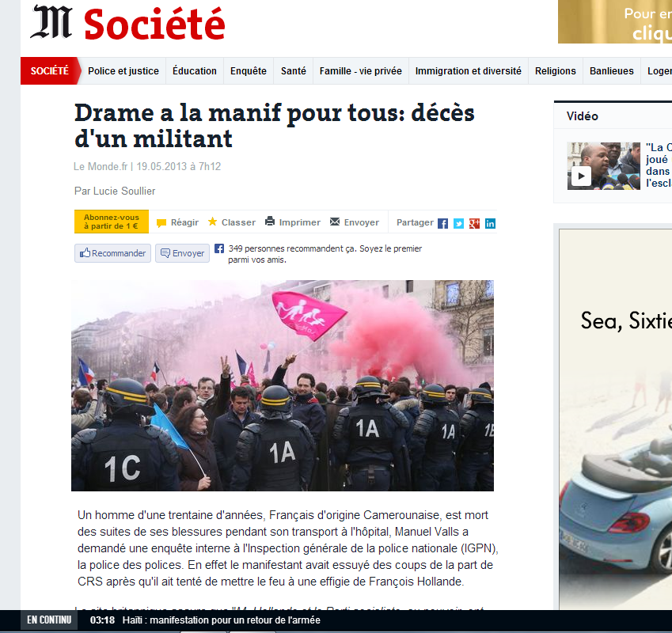Viewport: 672px width, 633px height.
Task: Open the red SOCIÉTÉ section tab
Action: [x=50, y=70]
